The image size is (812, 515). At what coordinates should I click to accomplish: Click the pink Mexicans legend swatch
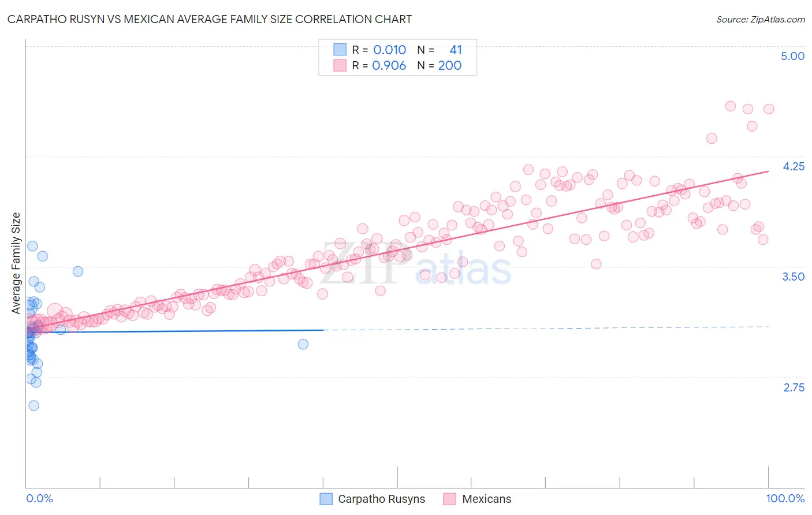pyautogui.click(x=450, y=499)
